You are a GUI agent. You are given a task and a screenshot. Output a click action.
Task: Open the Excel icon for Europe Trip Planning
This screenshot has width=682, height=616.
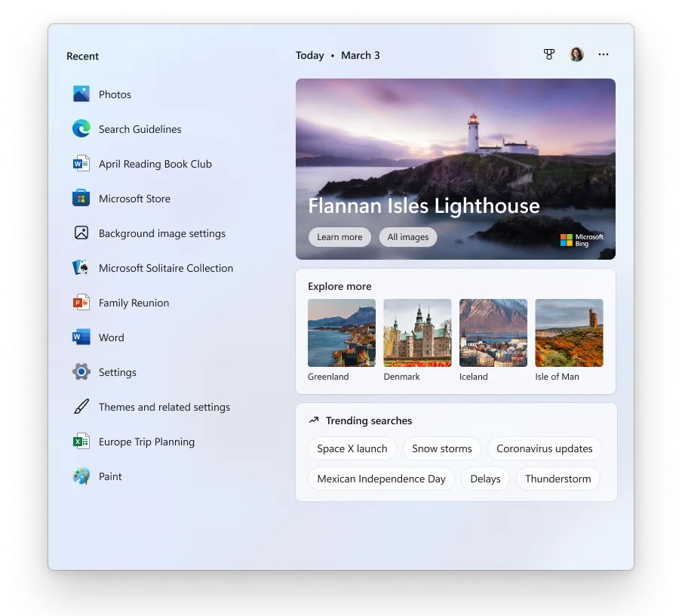point(81,442)
